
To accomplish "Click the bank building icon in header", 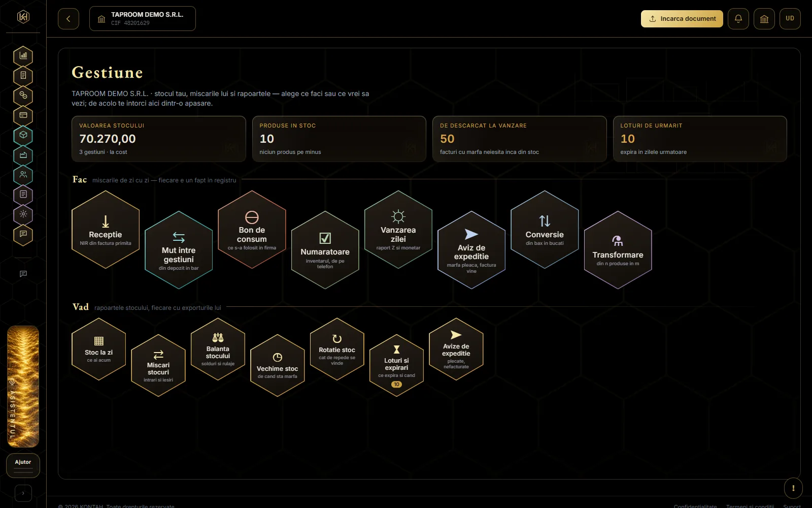I will click(764, 19).
